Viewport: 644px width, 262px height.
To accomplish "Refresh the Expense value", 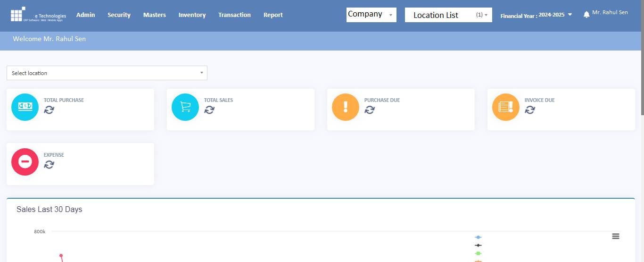I will click(x=49, y=164).
